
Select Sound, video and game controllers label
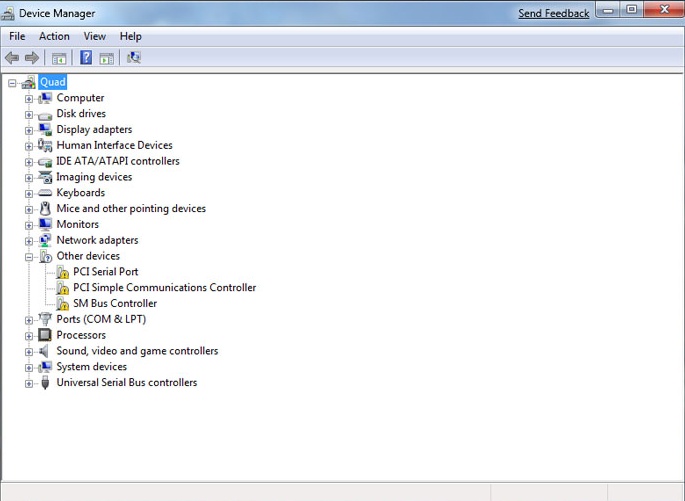pyautogui.click(x=137, y=351)
